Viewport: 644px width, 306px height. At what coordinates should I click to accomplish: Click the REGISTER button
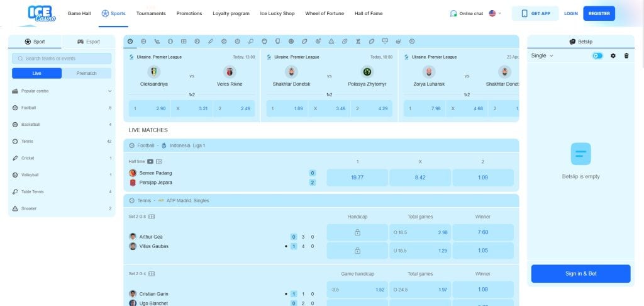pyautogui.click(x=599, y=13)
